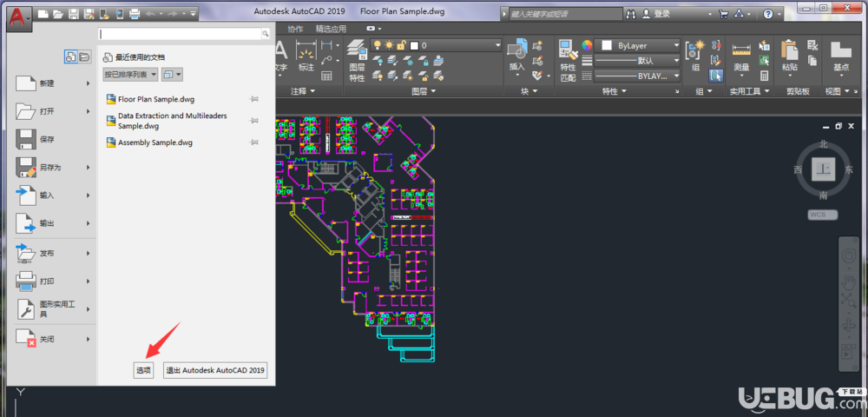Click the Autodesk App Store cart icon
This screenshot has width=868, height=417.
723,15
